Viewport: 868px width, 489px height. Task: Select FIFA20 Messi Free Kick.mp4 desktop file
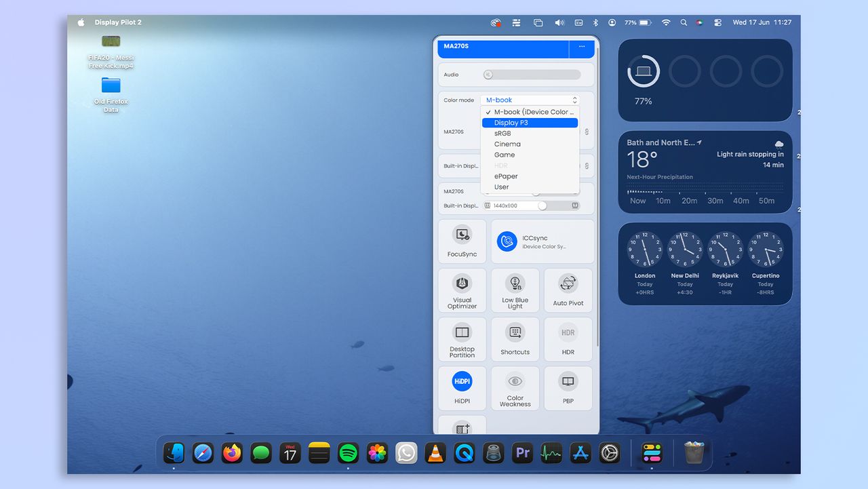click(111, 51)
